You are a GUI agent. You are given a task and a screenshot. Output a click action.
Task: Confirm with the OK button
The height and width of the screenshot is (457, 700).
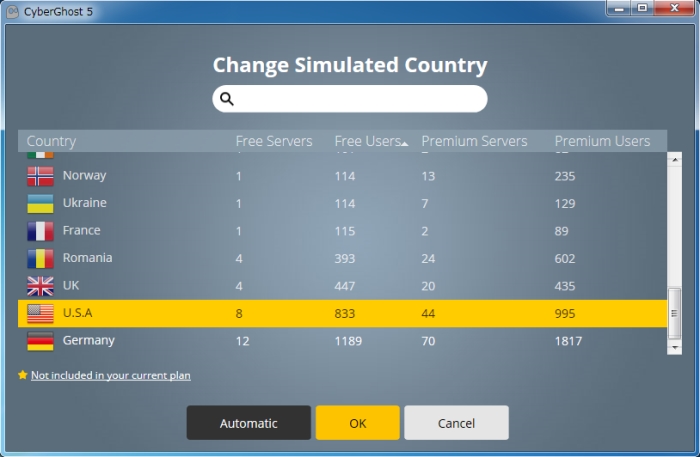pos(358,423)
